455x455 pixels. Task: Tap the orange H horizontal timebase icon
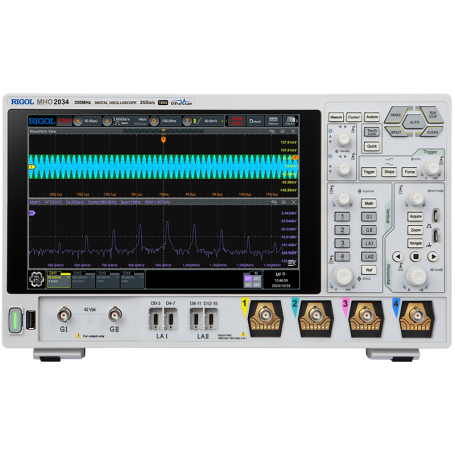pos(77,121)
